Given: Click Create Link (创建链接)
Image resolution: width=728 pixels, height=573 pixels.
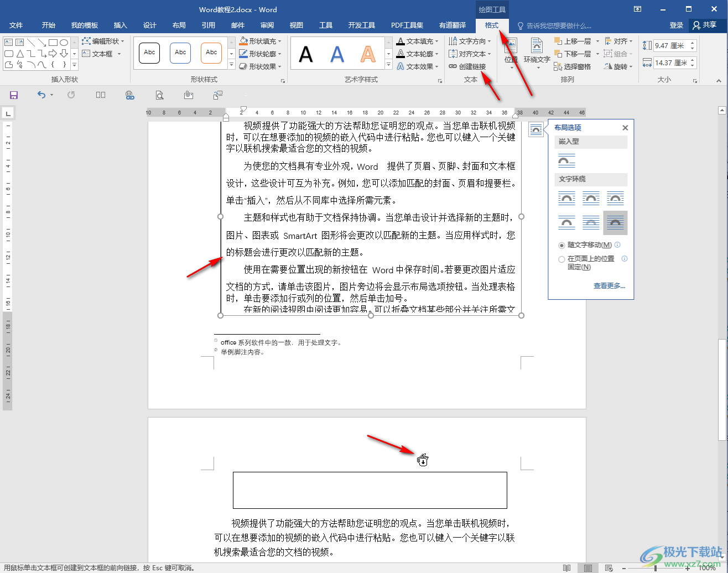Looking at the screenshot, I should coord(467,67).
